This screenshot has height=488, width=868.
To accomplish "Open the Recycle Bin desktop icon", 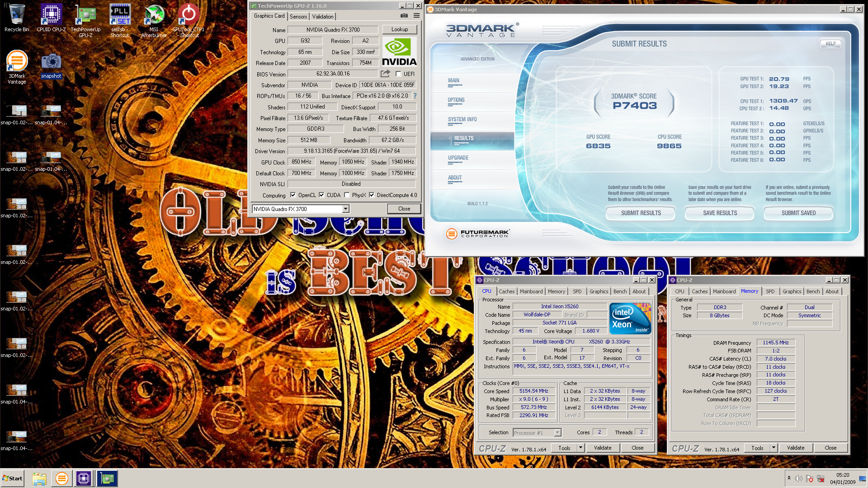I will (17, 18).
